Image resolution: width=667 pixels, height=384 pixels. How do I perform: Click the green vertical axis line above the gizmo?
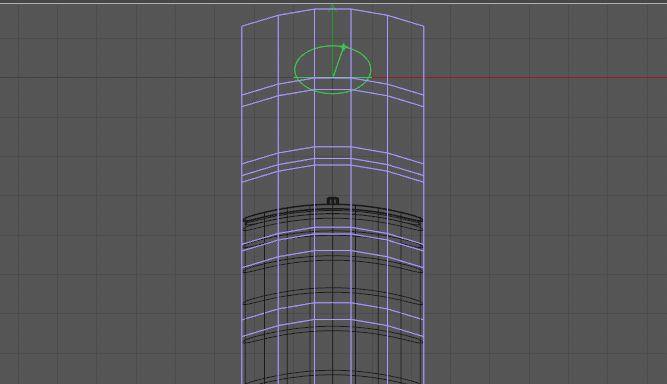click(333, 26)
